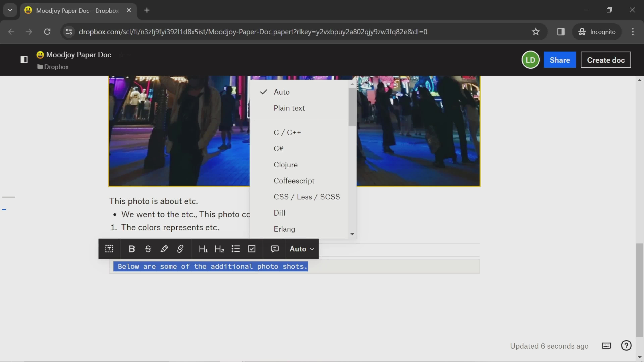Click the 'We went to the etc.' bullet item

point(185,215)
